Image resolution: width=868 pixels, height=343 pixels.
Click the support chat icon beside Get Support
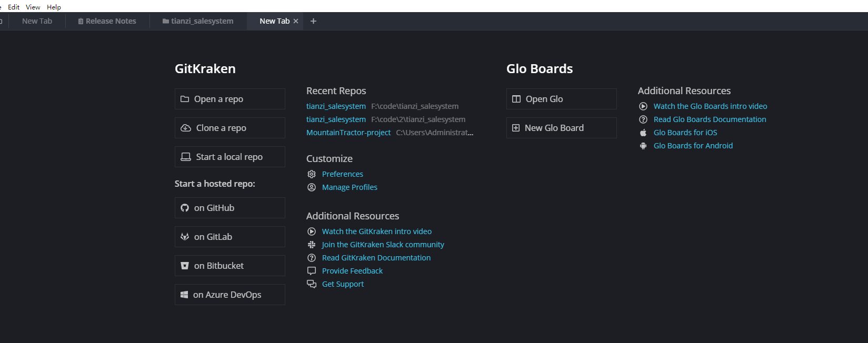click(x=312, y=284)
